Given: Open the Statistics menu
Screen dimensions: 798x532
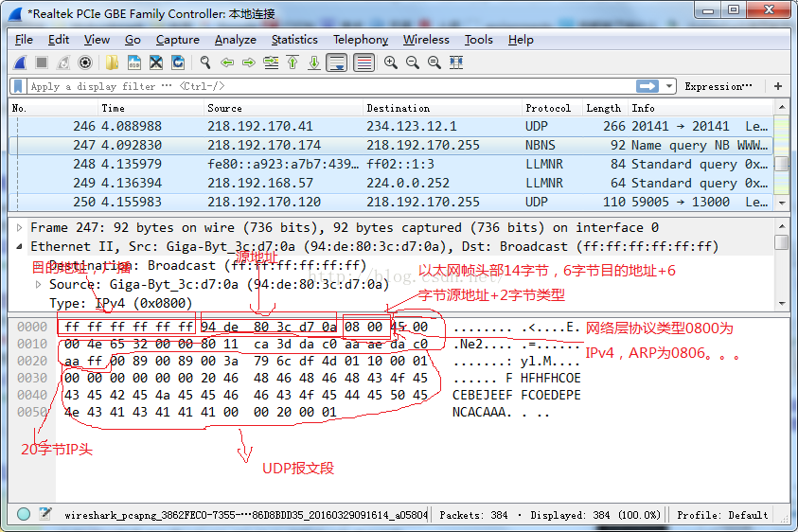Looking at the screenshot, I should (294, 40).
